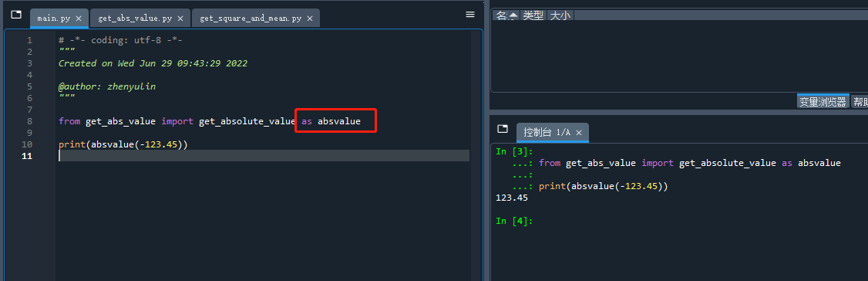Place cursor on the coding utf-8 comment
Image resolution: width=868 pixels, height=281 pixels.
point(121,40)
